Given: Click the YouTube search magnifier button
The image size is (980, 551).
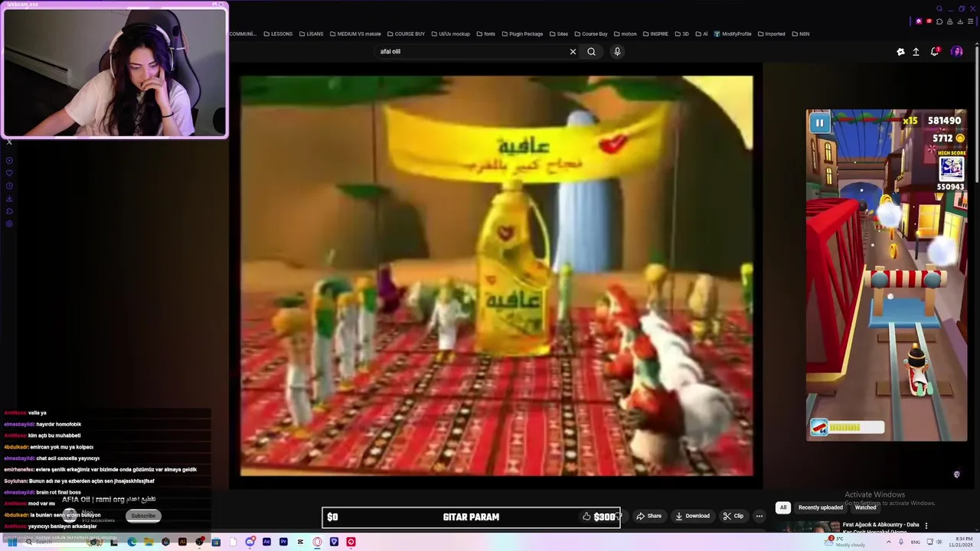Looking at the screenshot, I should point(591,51).
